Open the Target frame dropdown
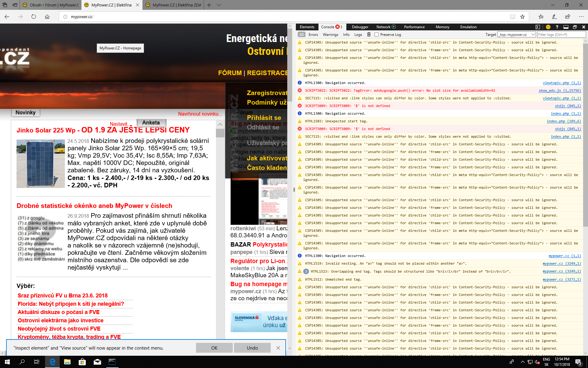The width and height of the screenshot is (588, 368). tap(517, 35)
